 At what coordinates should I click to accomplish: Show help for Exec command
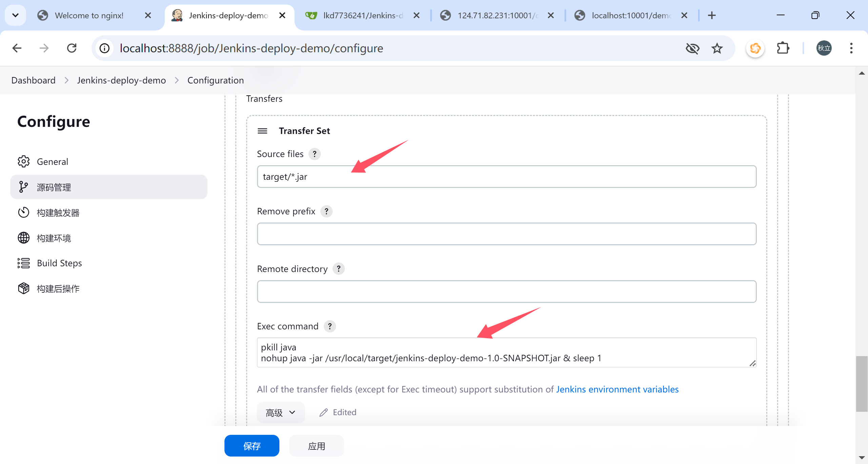(330, 326)
